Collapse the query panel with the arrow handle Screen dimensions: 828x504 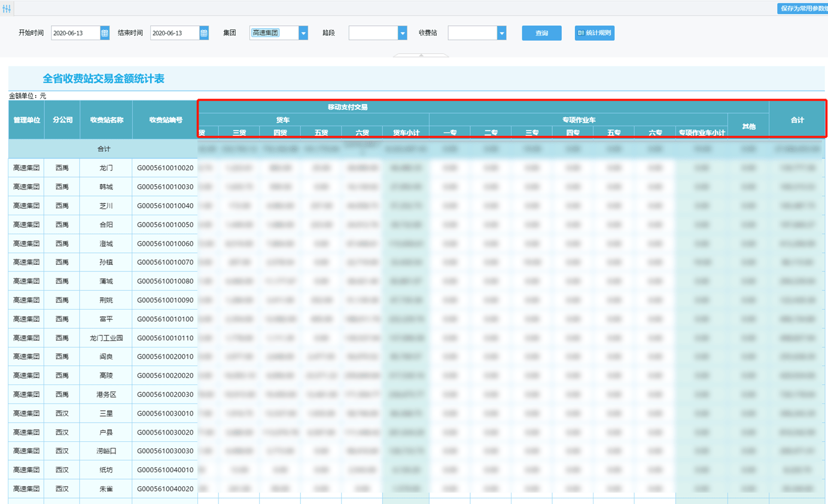[421, 56]
